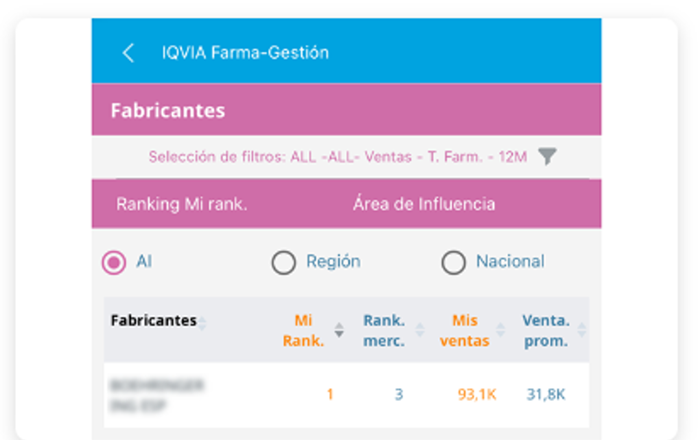This screenshot has width=700, height=440.
Task: Click the IQVIA Farma-Gestión title
Action: pyautogui.click(x=245, y=53)
